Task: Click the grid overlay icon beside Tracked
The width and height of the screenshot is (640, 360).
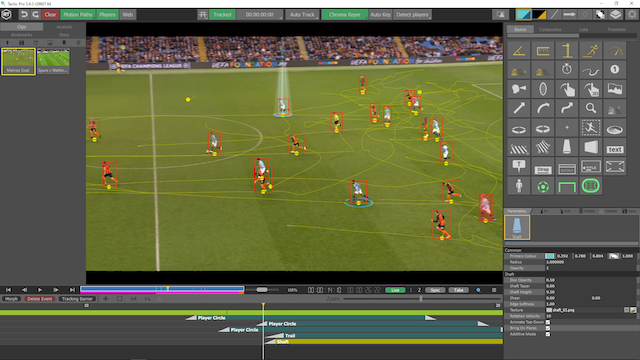Action: tap(202, 15)
